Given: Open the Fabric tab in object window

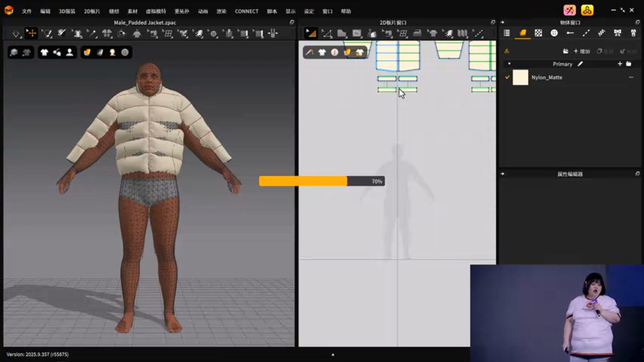Looking at the screenshot, I should coord(523,33).
